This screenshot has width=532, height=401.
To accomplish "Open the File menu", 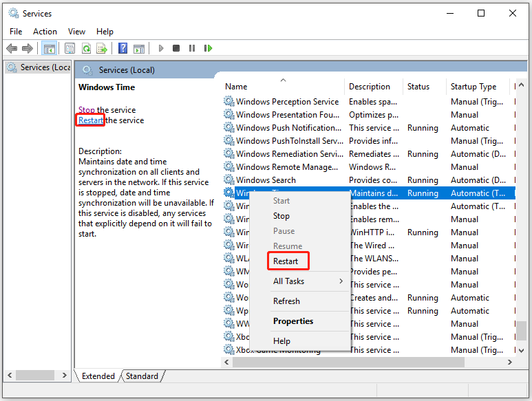I will pos(16,32).
